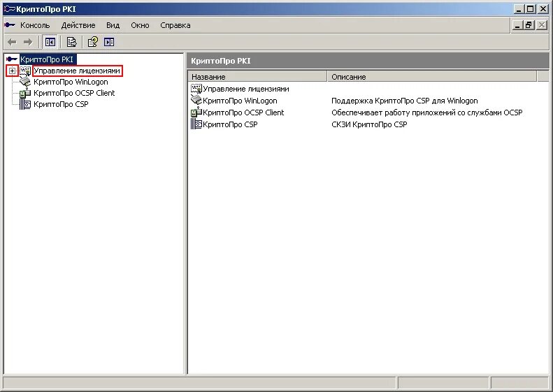Sort by the Название column header
This screenshot has width=553, height=392.
tap(257, 76)
